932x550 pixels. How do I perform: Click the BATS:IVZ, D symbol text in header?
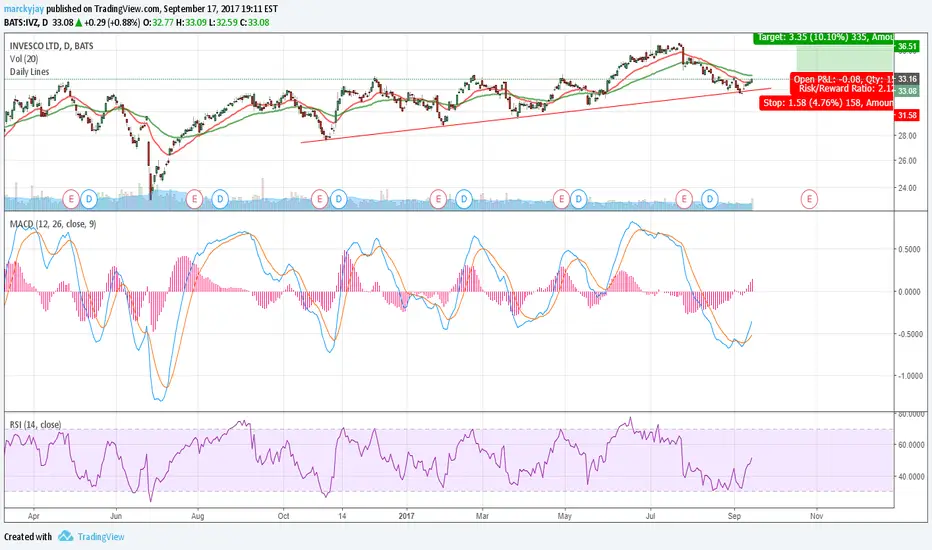click(x=26, y=23)
